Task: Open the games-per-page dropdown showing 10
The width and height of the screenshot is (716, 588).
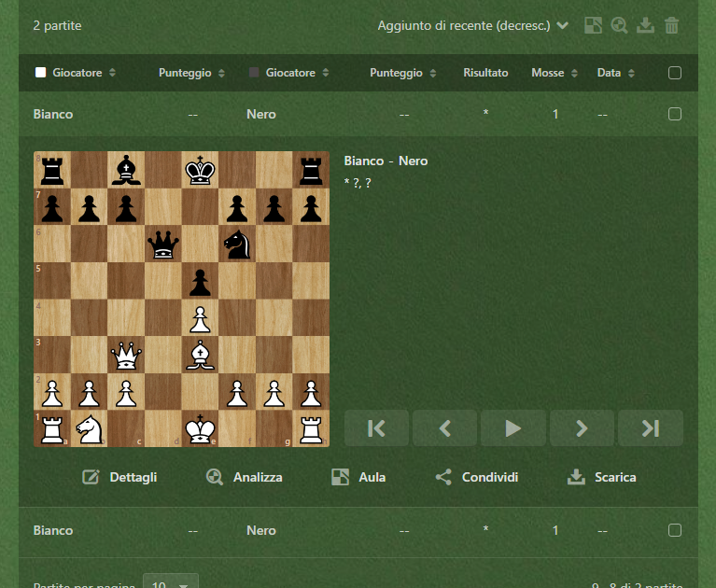Action: tap(170, 582)
